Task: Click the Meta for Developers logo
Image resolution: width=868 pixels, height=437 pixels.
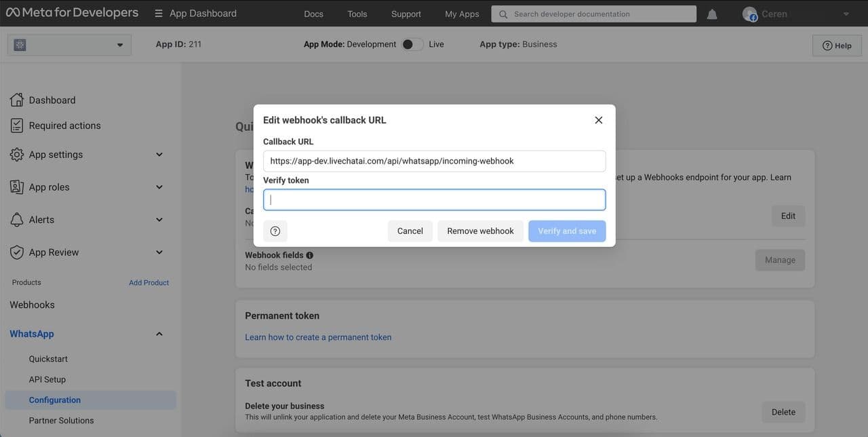Action: coord(72,13)
